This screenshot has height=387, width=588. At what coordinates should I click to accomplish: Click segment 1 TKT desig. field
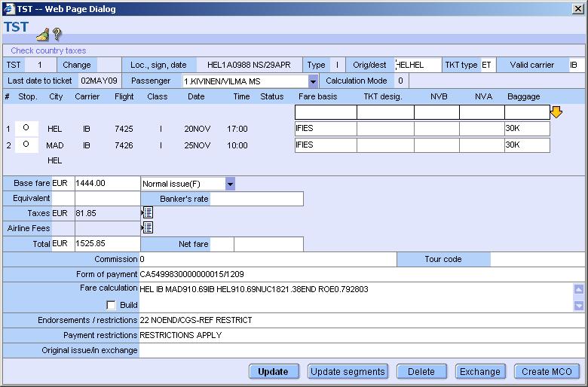(385, 129)
